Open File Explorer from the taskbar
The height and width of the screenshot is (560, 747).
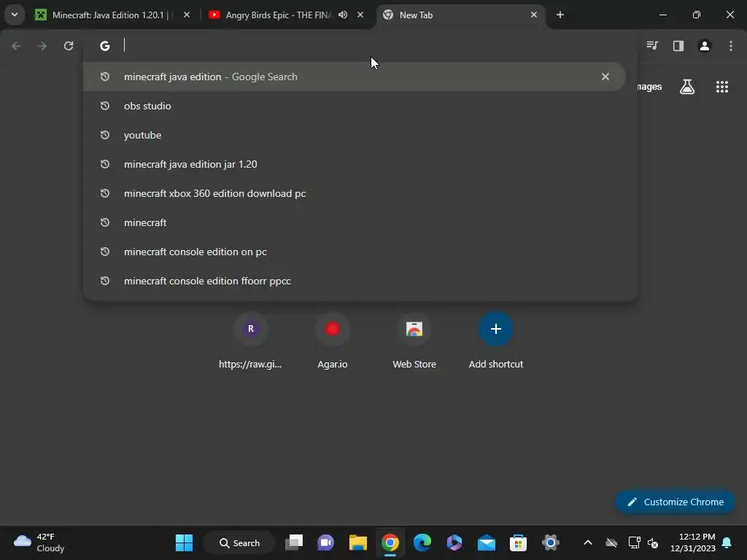pos(357,542)
